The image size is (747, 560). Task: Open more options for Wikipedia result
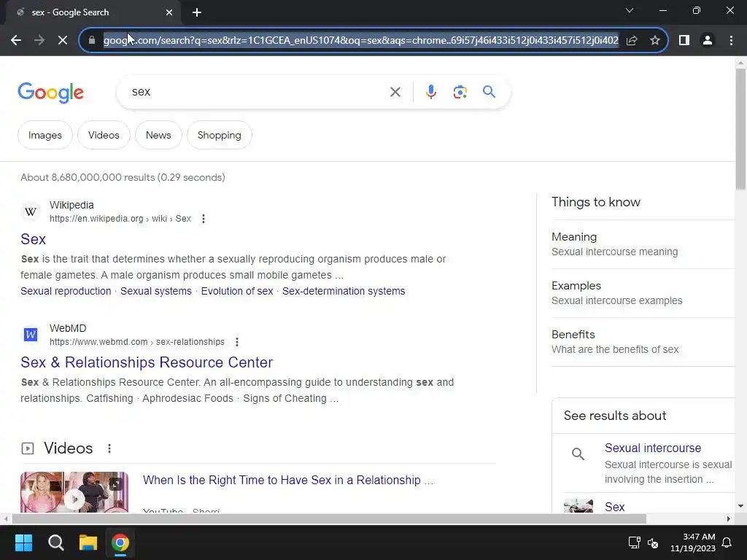click(x=204, y=219)
